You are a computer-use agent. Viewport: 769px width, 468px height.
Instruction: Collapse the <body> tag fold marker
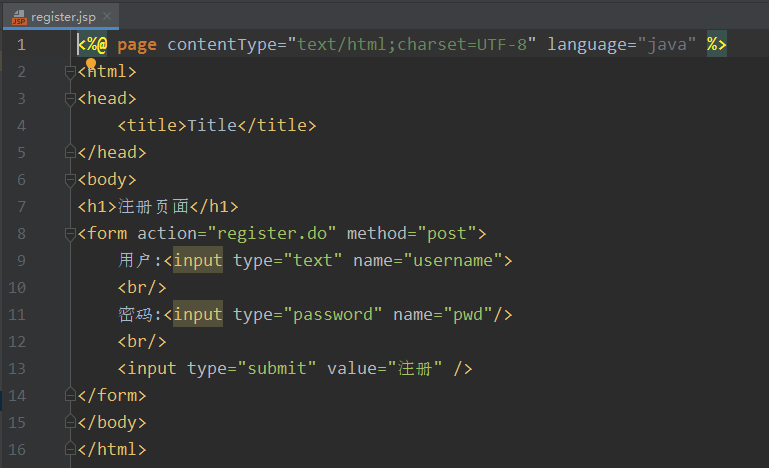pyautogui.click(x=70, y=180)
